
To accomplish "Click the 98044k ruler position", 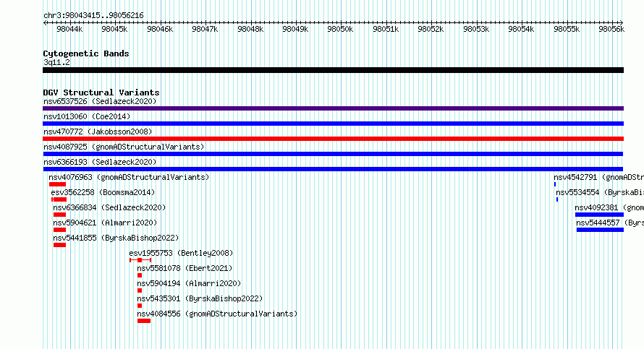I will (x=69, y=29).
